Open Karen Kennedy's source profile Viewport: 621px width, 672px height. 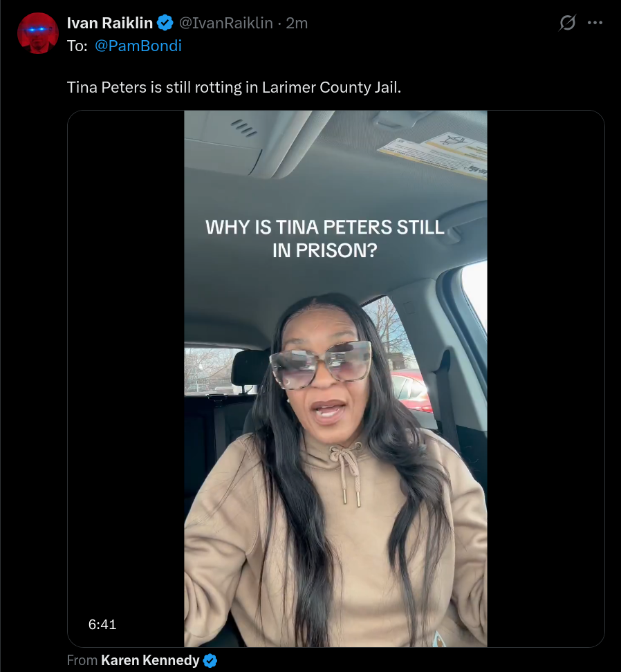[150, 660]
